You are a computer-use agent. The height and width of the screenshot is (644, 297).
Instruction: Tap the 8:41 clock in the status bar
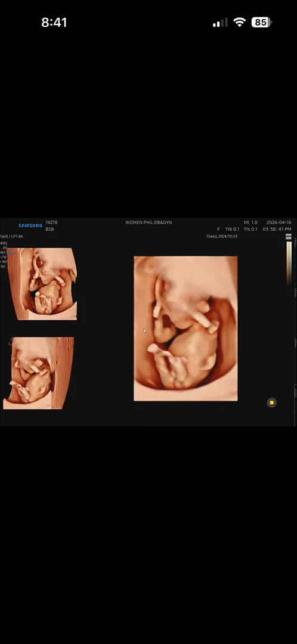tap(54, 22)
